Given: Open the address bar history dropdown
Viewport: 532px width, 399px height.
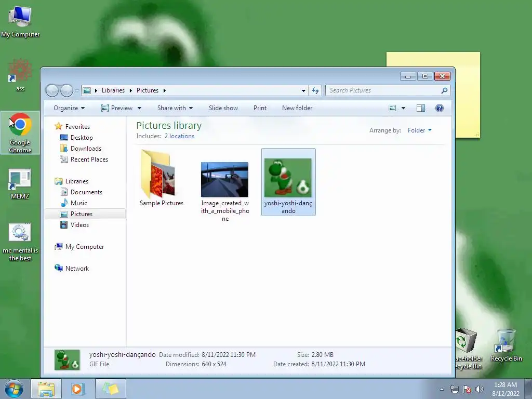Looking at the screenshot, I should pyautogui.click(x=303, y=90).
